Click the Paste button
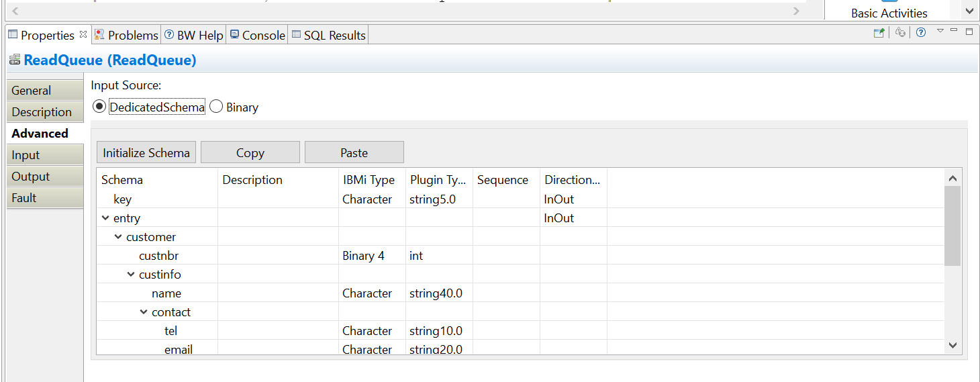 354,152
